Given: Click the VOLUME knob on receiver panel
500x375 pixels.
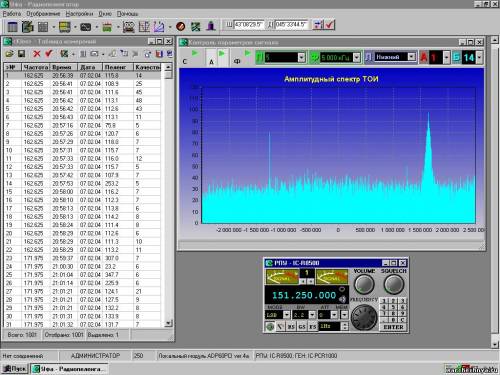Looking at the screenshot, I should coord(364,284).
